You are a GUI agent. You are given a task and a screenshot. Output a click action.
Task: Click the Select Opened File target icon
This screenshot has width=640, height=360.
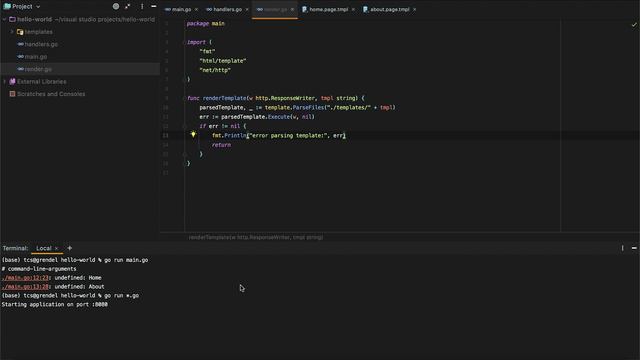(x=116, y=7)
